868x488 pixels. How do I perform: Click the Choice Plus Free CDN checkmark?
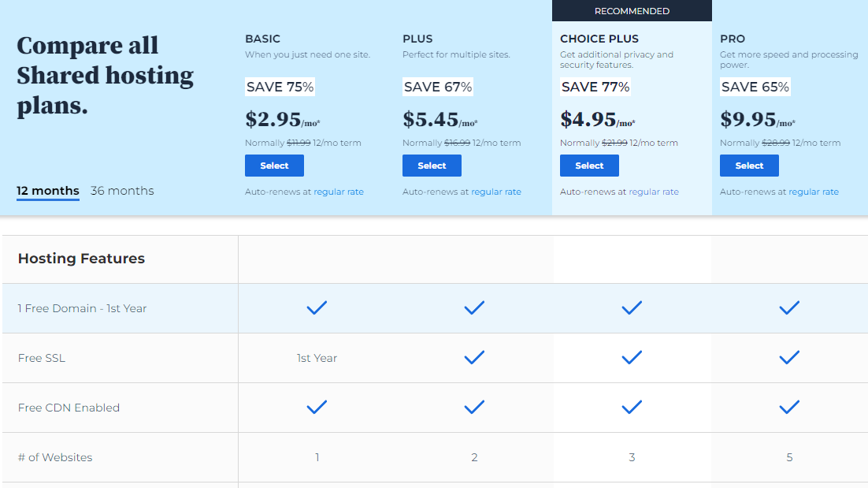click(631, 407)
